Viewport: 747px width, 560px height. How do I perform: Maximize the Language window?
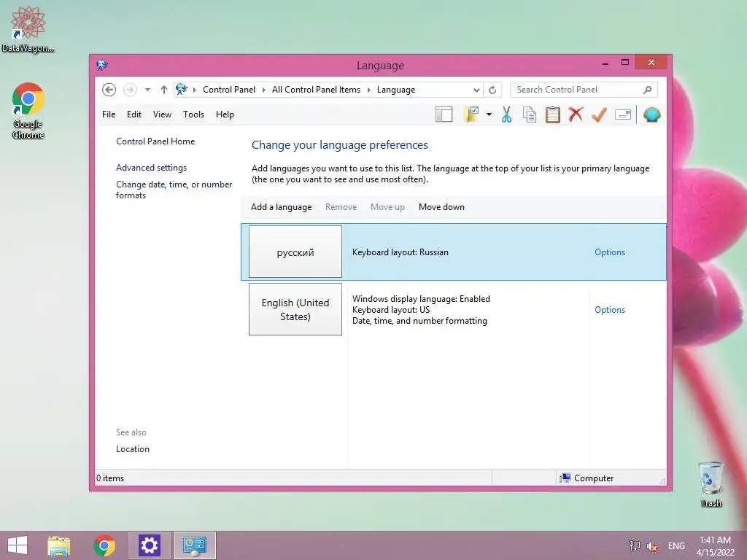coord(625,63)
